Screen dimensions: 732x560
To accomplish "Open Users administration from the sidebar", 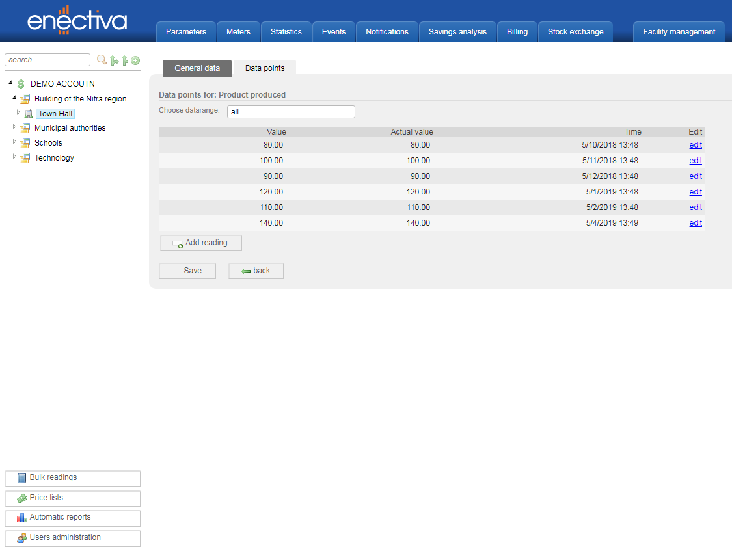I will (x=72, y=538).
